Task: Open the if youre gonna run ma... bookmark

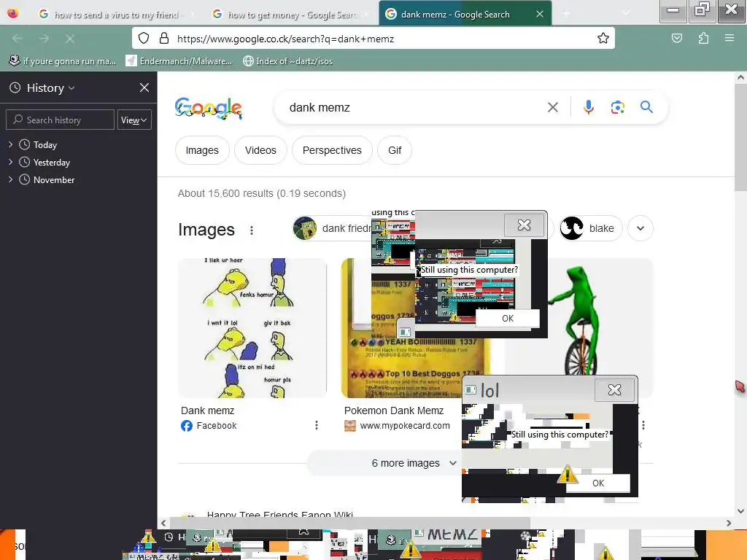Action: pyautogui.click(x=63, y=61)
